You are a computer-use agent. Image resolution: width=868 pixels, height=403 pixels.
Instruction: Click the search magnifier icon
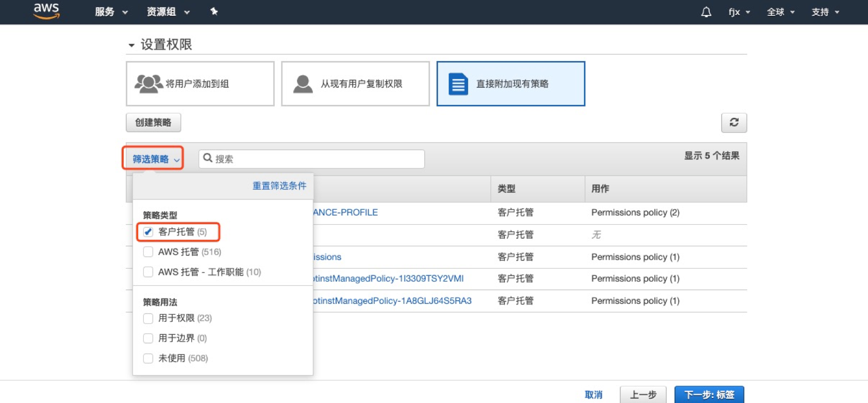tap(208, 158)
